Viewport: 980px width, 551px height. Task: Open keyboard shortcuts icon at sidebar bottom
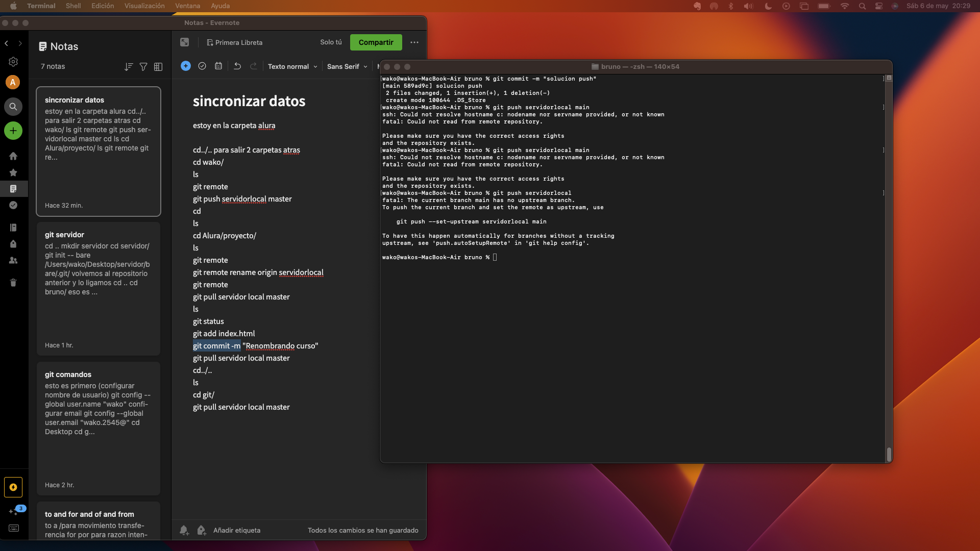coord(14,528)
